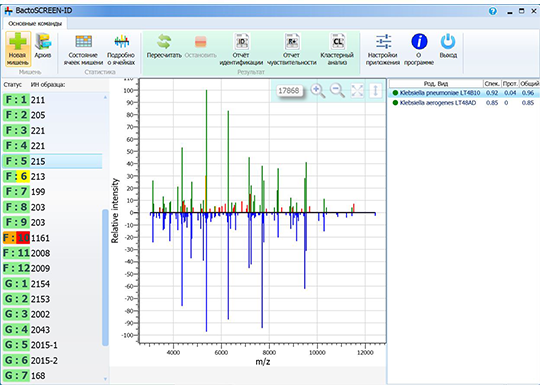Select sample row F : 1 211
Viewport: 540px width, 388px height.
(52, 100)
